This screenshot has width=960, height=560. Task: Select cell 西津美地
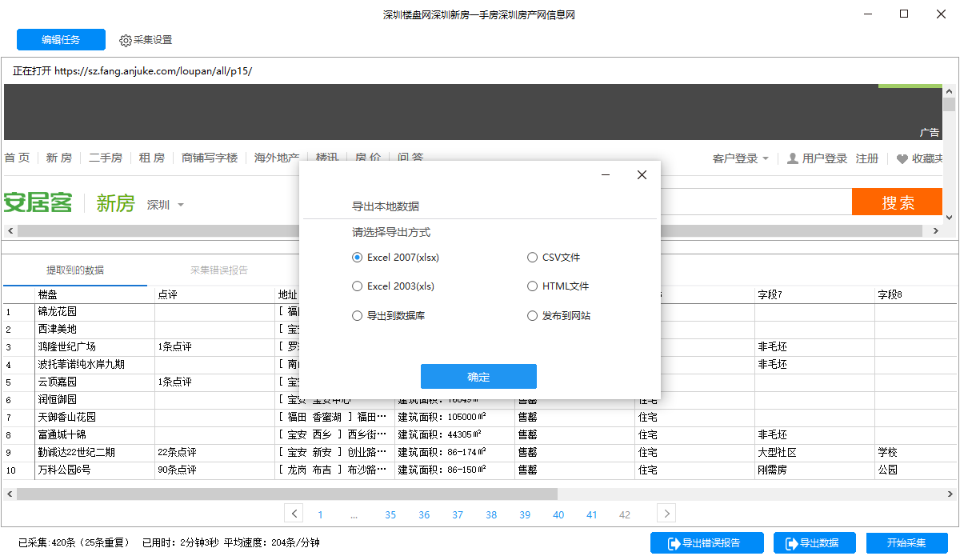click(94, 329)
